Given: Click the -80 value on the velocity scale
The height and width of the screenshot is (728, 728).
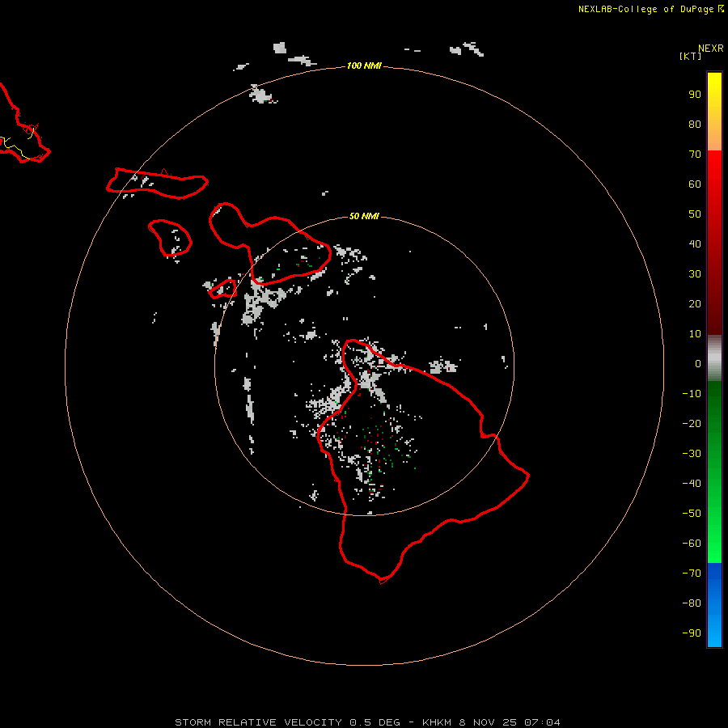Looking at the screenshot, I should (692, 603).
